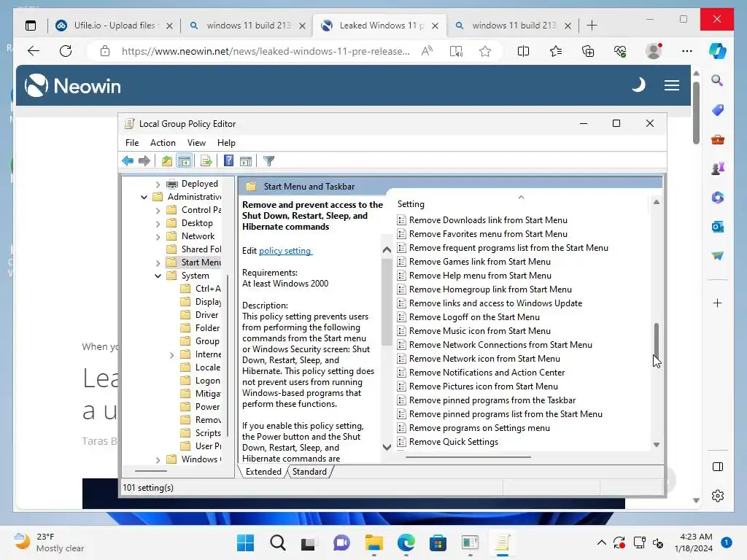This screenshot has width=747, height=560.
Task: Open the Help menu
Action: (x=226, y=143)
